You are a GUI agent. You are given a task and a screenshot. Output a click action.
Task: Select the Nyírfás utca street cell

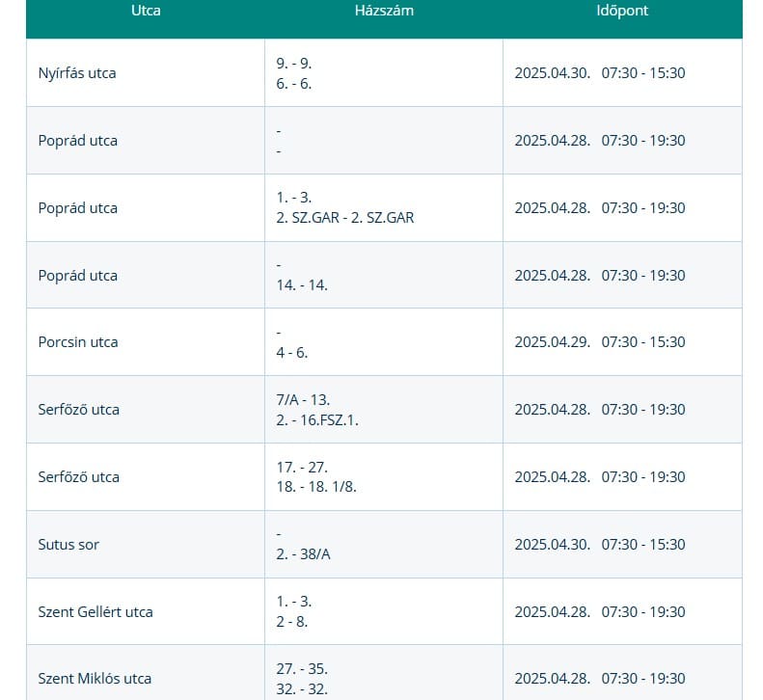coord(77,72)
